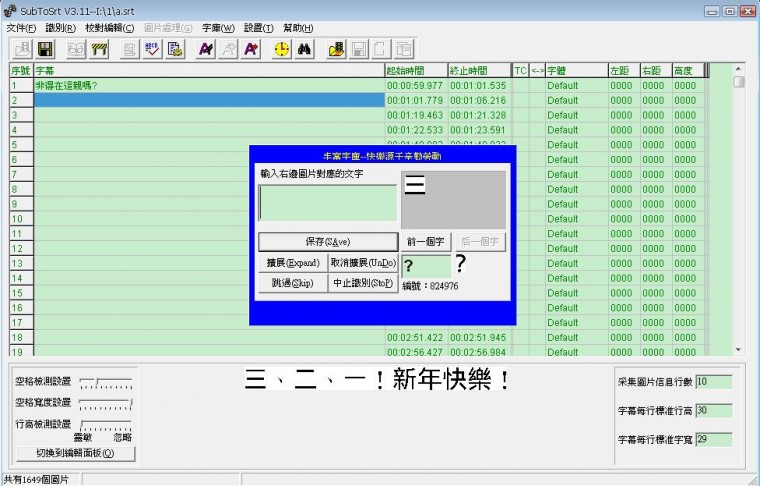This screenshot has height=486, width=760.
Task: Click the 跳過(Skip) button
Action: [x=293, y=283]
